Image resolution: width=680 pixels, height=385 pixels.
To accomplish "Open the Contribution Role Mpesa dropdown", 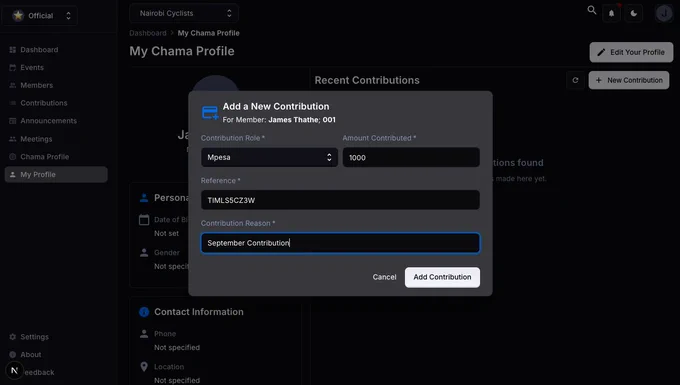I will [269, 157].
